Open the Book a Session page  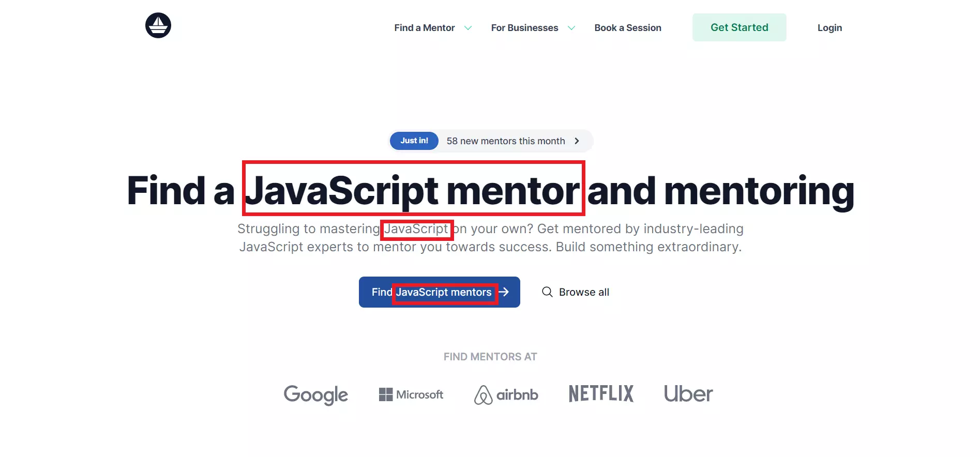coord(627,27)
